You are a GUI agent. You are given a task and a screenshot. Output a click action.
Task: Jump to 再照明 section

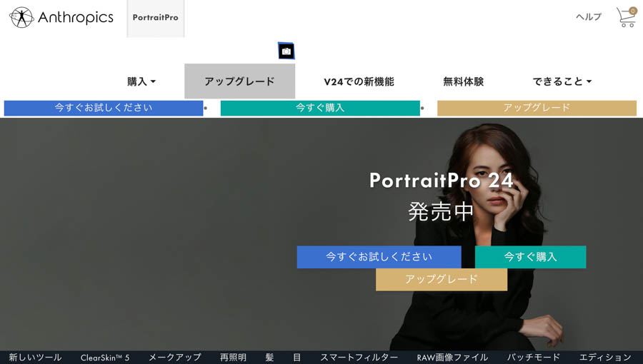pyautogui.click(x=233, y=358)
